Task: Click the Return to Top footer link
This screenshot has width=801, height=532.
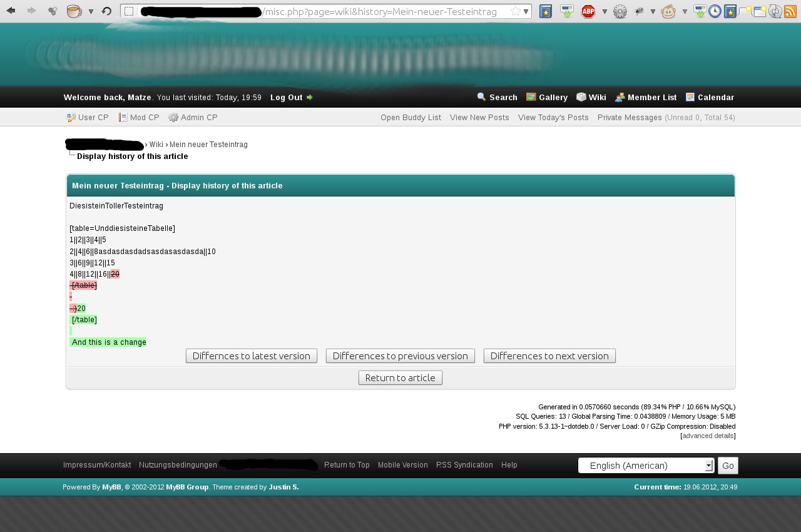Action: pyautogui.click(x=347, y=465)
